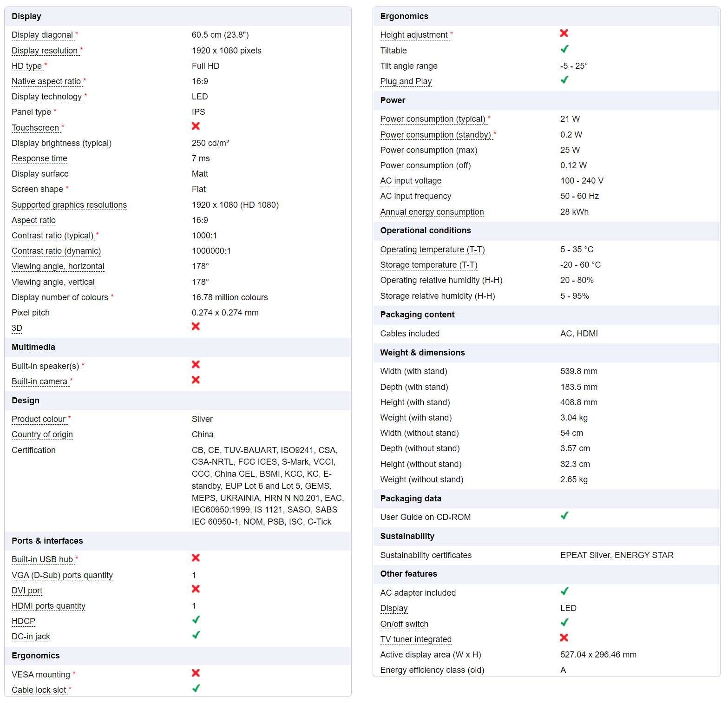Click the red cross next to Touchscreen
This screenshot has width=728, height=703.
(x=196, y=126)
